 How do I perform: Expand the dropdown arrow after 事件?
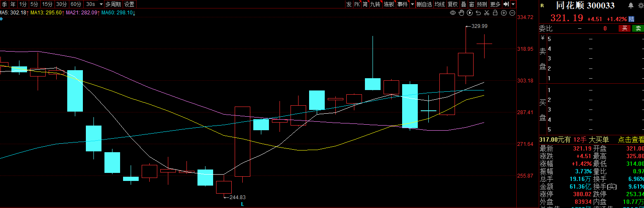412,4
